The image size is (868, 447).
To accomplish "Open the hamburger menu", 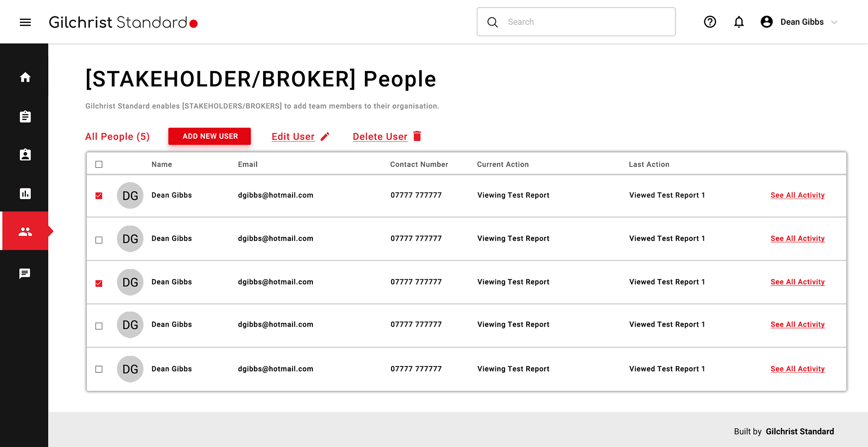I will pyautogui.click(x=25, y=22).
